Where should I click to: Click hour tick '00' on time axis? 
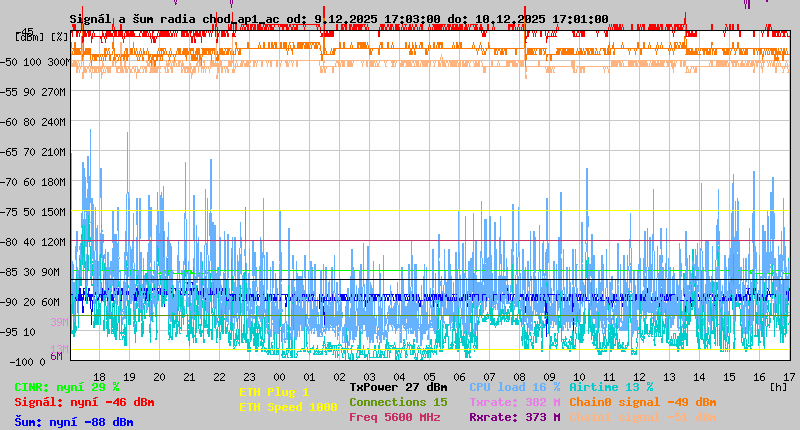click(280, 377)
